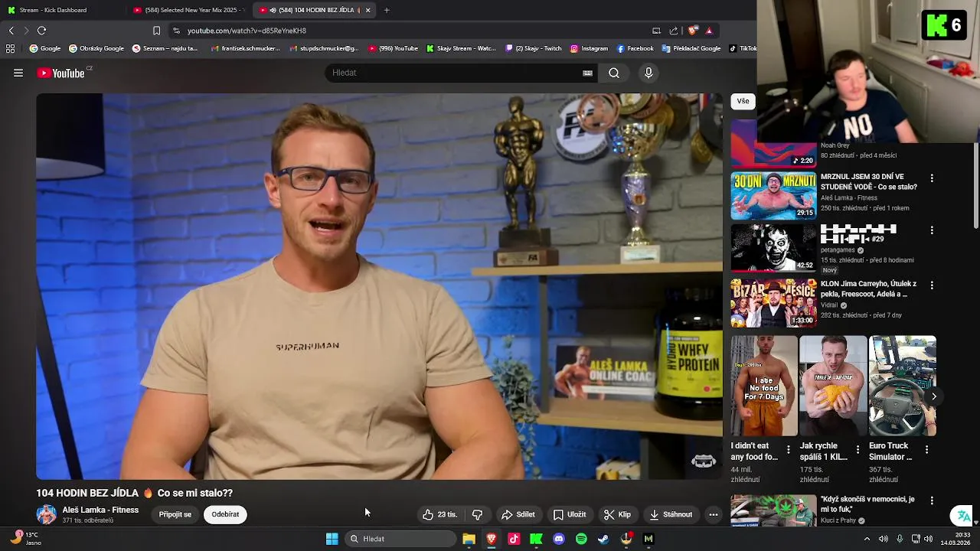The image size is (980, 551).
Task: Switch to Selected New Year Mix 2025 tab
Action: [188, 10]
